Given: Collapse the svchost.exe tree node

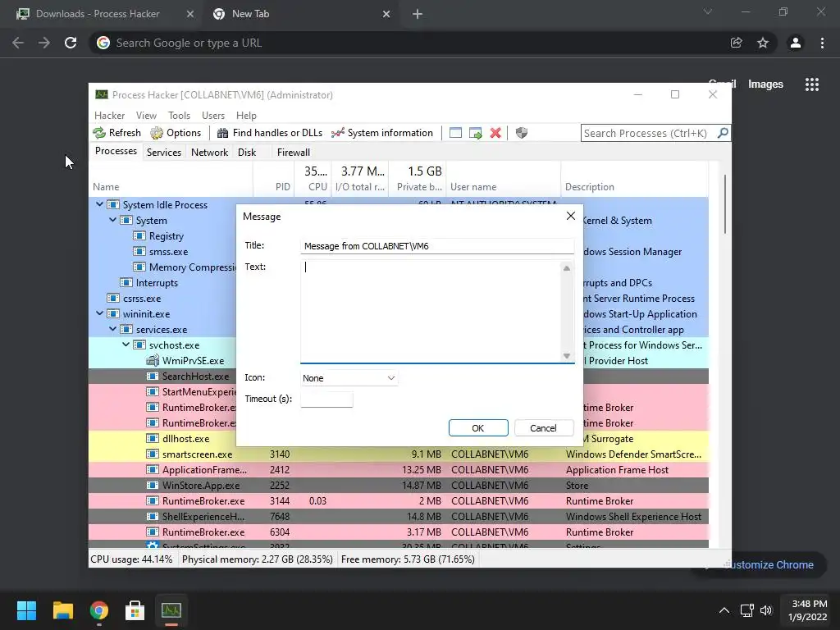Looking at the screenshot, I should 126,345.
